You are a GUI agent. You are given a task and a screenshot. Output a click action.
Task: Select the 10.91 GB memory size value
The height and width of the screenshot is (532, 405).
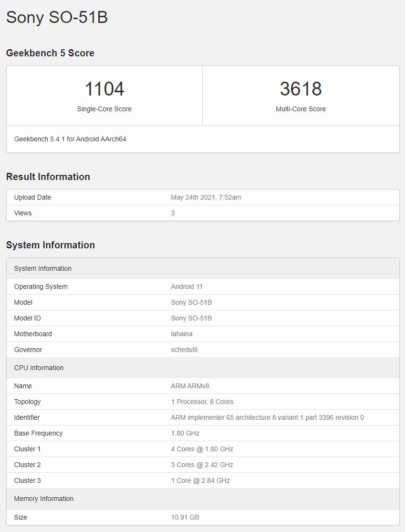tap(185, 517)
